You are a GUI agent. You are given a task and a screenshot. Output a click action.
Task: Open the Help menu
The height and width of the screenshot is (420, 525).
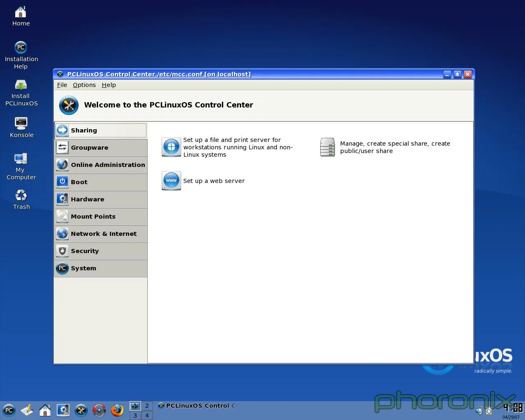109,85
